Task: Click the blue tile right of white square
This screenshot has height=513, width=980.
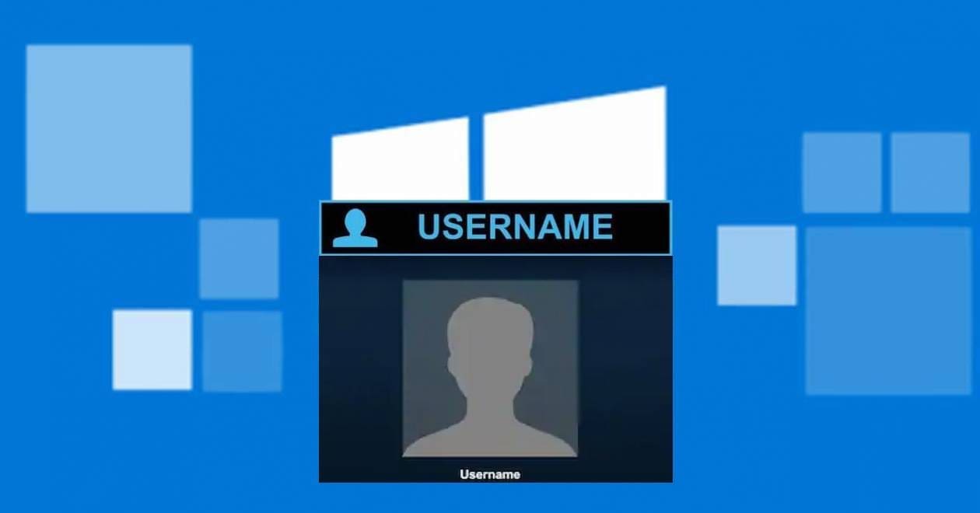Action: pos(242,351)
